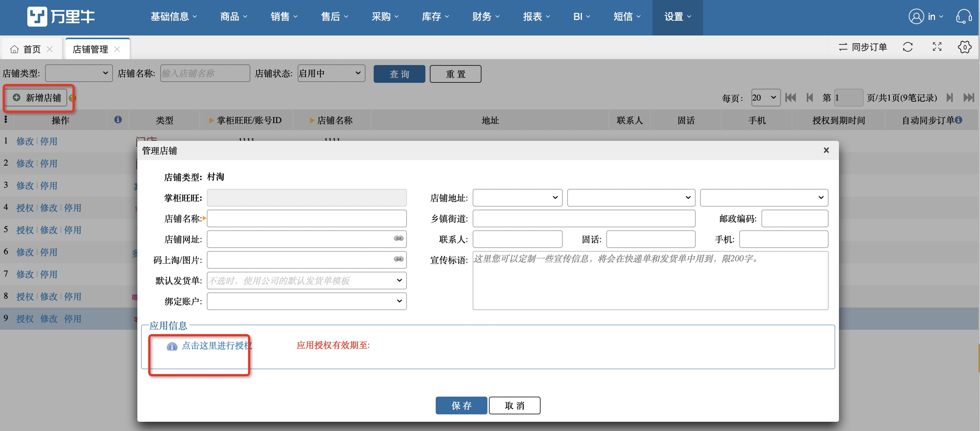The width and height of the screenshot is (980, 431).
Task: Close the 管理店铺 dialog
Action: [826, 150]
